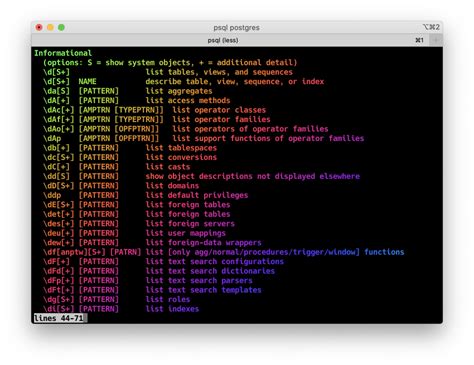Click the '\dd[S]' command text
Image resolution: width=474 pixels, height=365 pixels.
56,176
